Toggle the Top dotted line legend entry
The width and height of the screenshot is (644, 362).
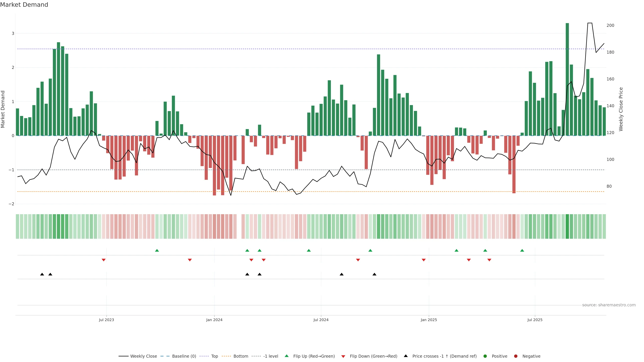(x=214, y=356)
